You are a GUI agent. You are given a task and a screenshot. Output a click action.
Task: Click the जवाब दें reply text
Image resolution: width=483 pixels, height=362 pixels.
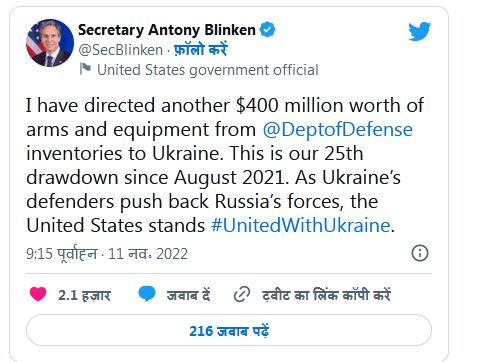coord(188,295)
